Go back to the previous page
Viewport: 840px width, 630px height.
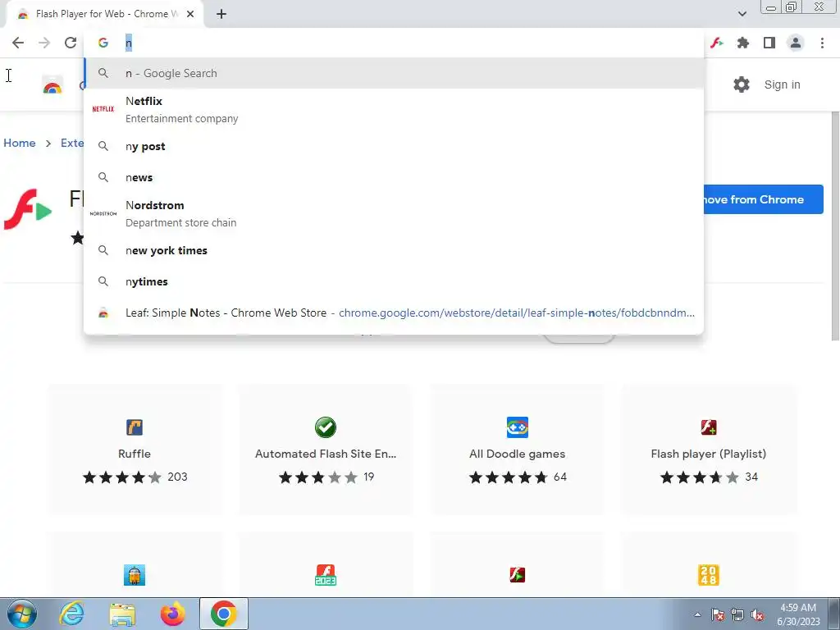pyautogui.click(x=18, y=43)
